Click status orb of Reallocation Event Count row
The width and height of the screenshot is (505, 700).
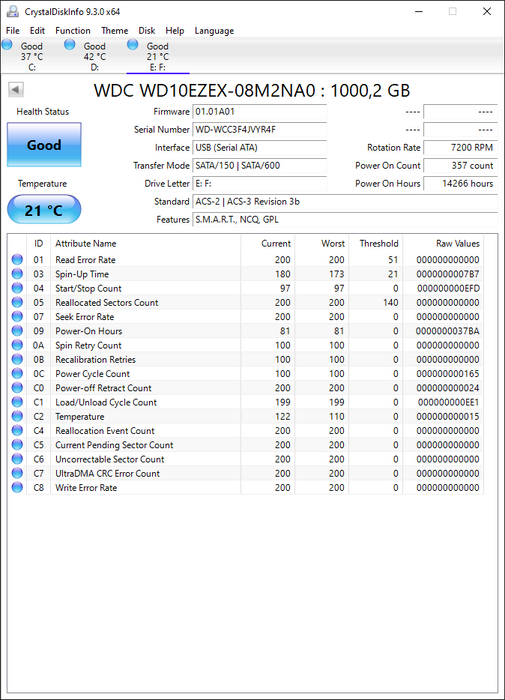[x=17, y=430]
